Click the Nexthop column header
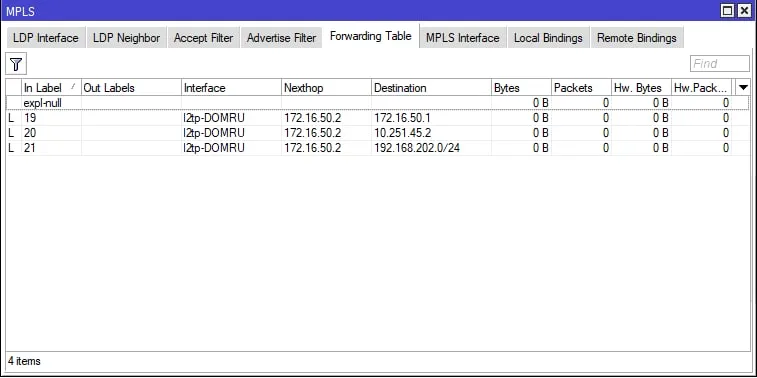Image resolution: width=757 pixels, height=378 pixels. click(x=326, y=88)
